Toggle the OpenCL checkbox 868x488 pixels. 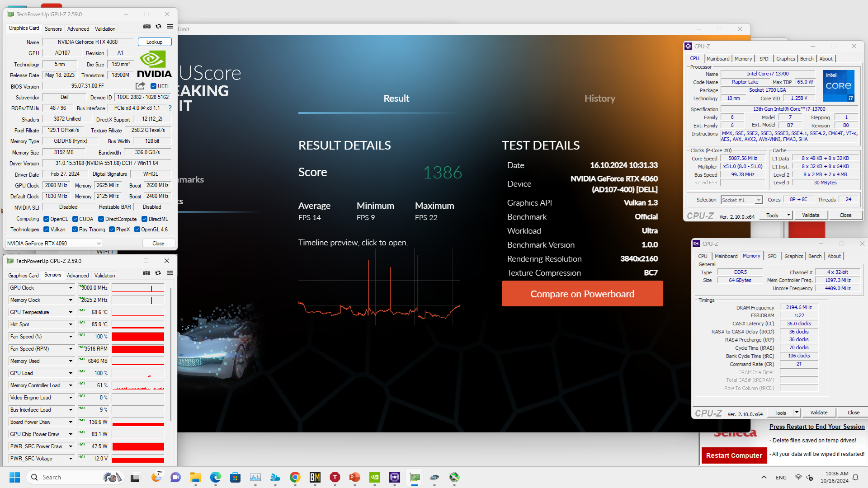[x=46, y=219]
